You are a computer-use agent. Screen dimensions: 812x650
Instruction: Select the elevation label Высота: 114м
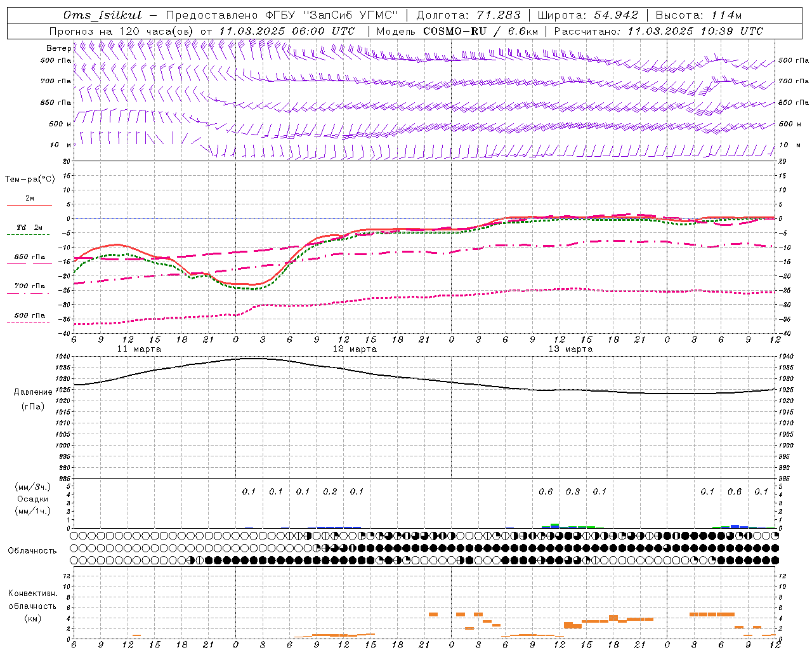click(698, 15)
